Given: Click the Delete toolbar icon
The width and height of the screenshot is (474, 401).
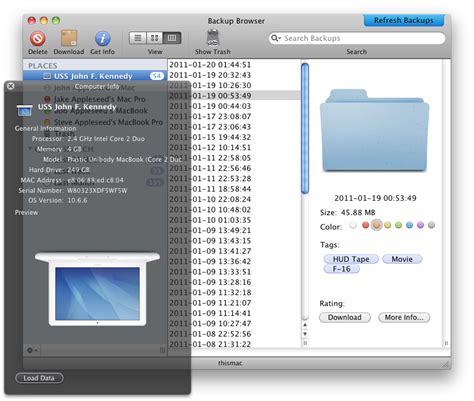Looking at the screenshot, I should pos(38,39).
